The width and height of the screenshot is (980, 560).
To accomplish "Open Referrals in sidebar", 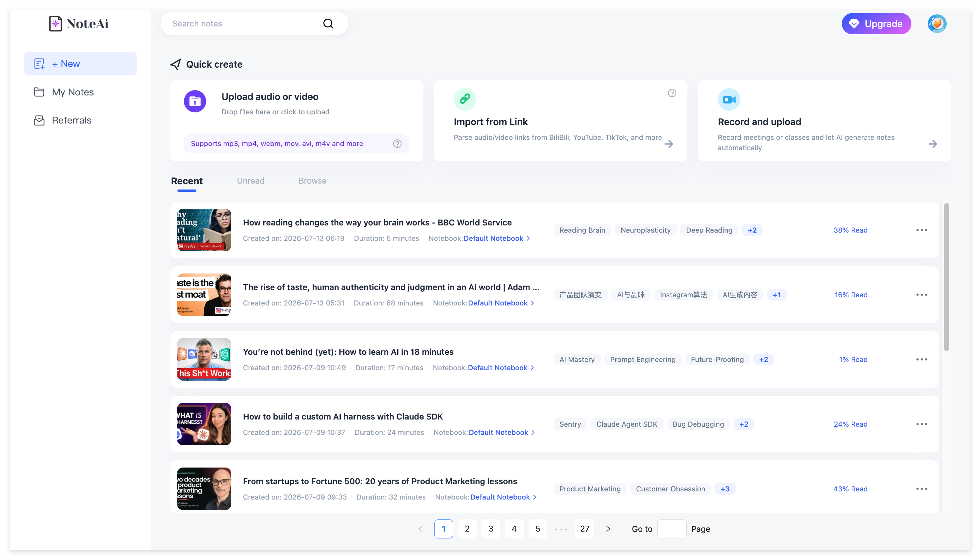I will (80, 120).
